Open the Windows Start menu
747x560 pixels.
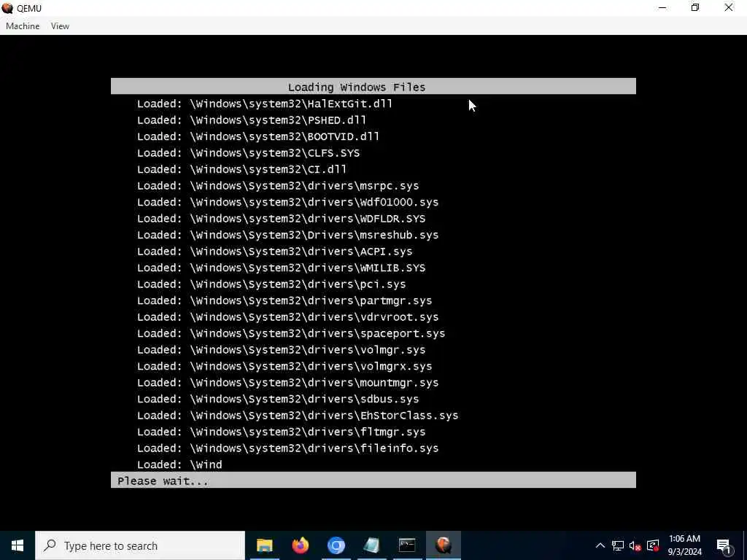(18, 545)
